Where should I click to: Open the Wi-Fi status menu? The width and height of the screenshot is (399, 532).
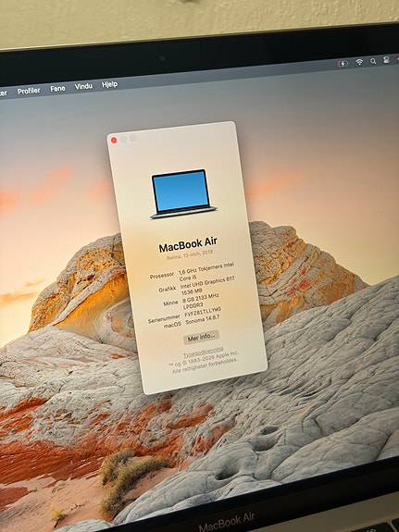359,62
